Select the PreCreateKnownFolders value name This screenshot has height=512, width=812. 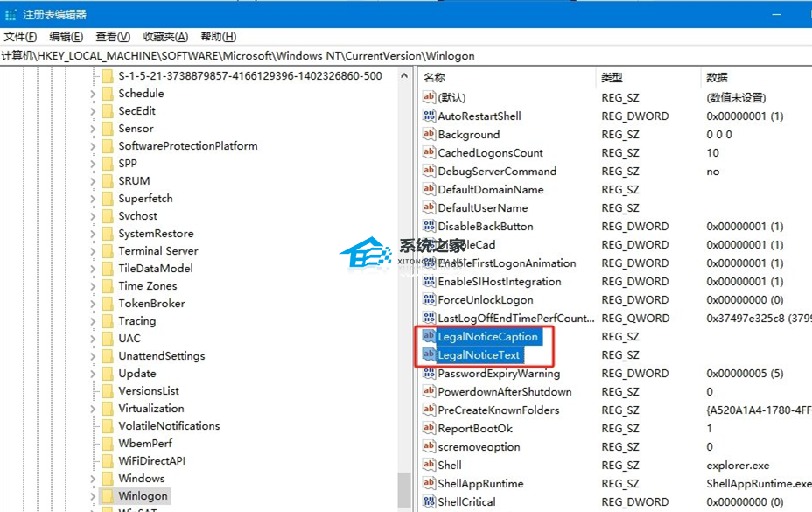[499, 410]
